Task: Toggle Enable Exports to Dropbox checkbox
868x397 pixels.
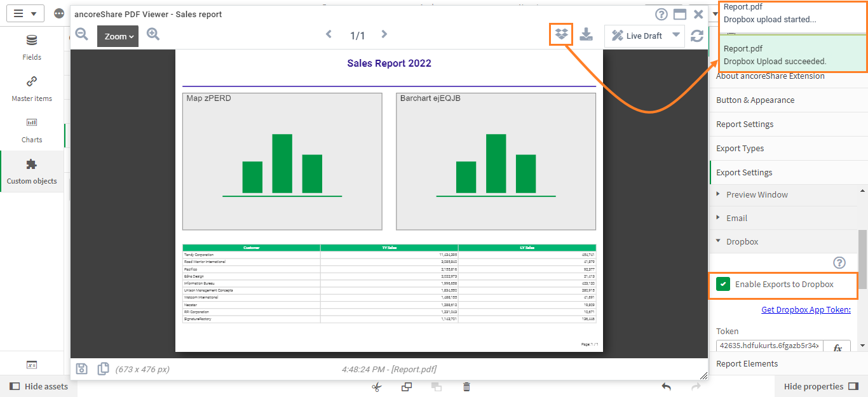Action: tap(723, 284)
